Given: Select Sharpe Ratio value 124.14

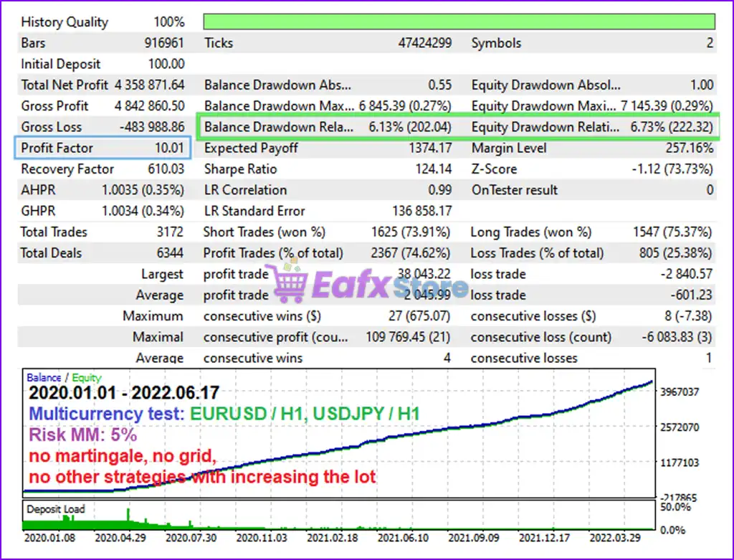Looking at the screenshot, I should (434, 169).
